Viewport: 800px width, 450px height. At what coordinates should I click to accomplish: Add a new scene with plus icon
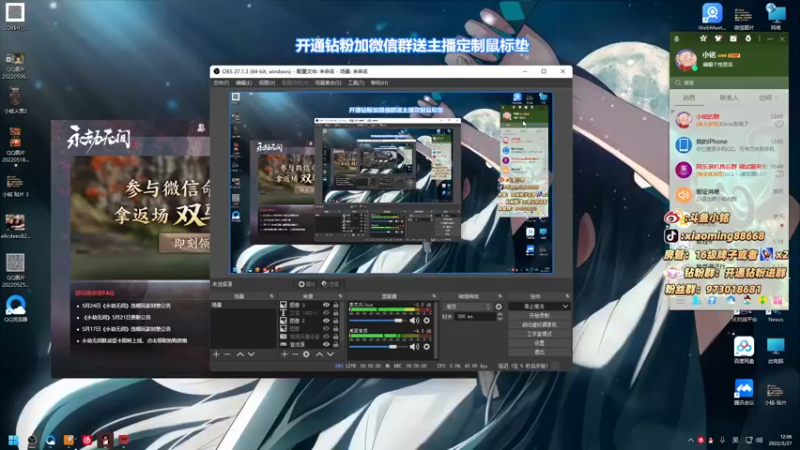pyautogui.click(x=216, y=354)
